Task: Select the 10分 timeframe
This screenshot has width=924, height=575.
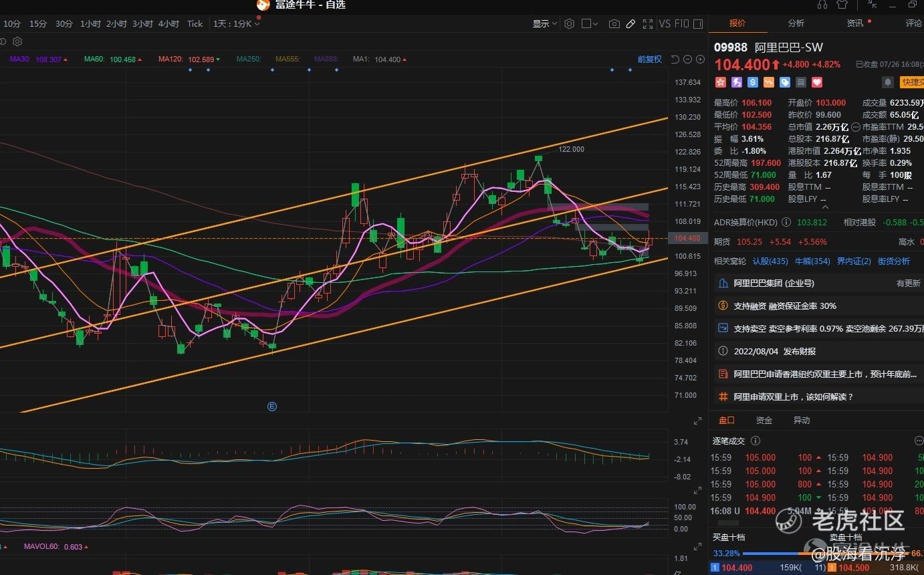Action: tap(12, 24)
